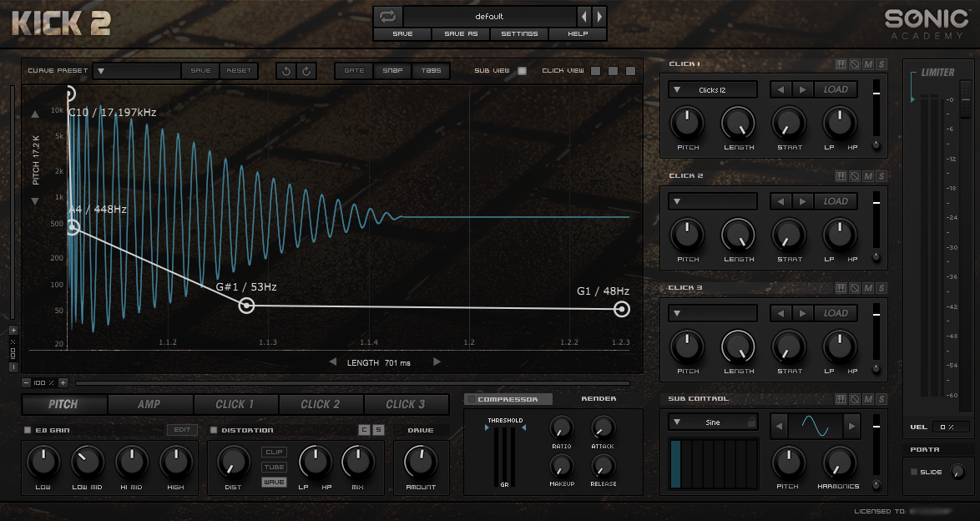The height and width of the screenshot is (521, 980).
Task: Click the VEL 0 % value field
Action: pos(951,427)
